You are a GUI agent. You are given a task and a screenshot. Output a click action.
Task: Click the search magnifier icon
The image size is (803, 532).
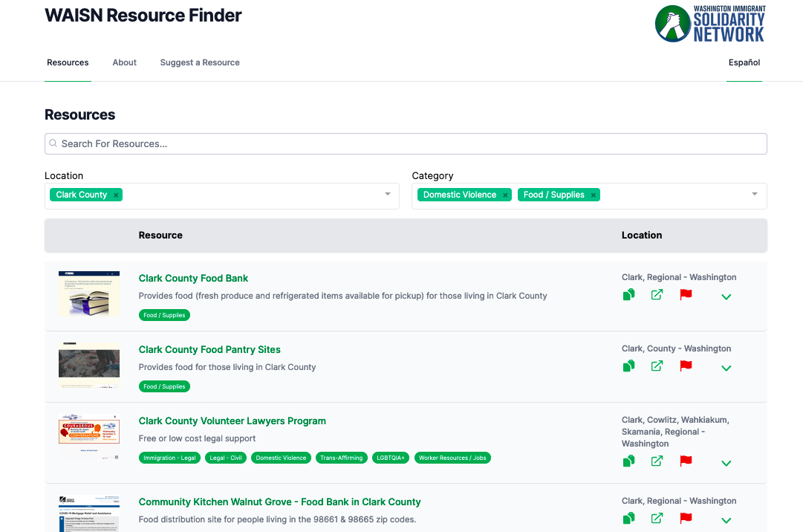(53, 143)
